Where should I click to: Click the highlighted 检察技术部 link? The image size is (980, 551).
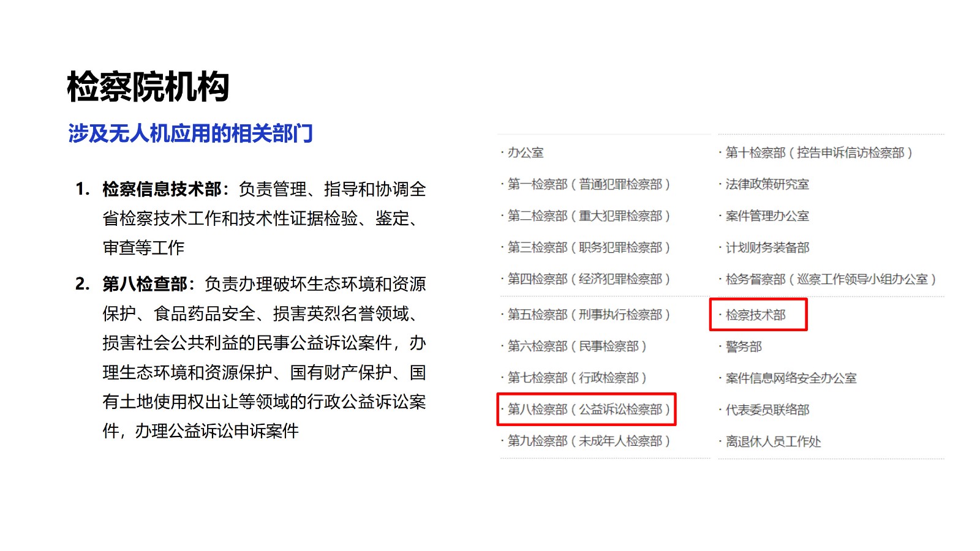coord(755,315)
